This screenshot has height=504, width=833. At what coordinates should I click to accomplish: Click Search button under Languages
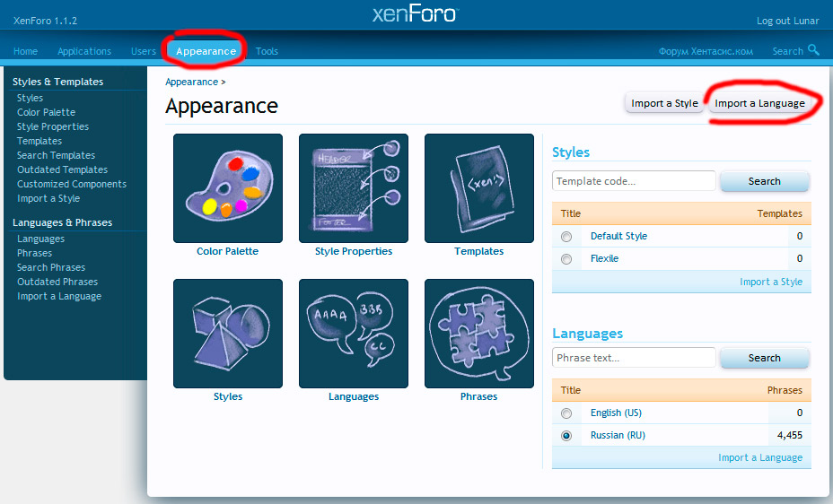point(765,358)
